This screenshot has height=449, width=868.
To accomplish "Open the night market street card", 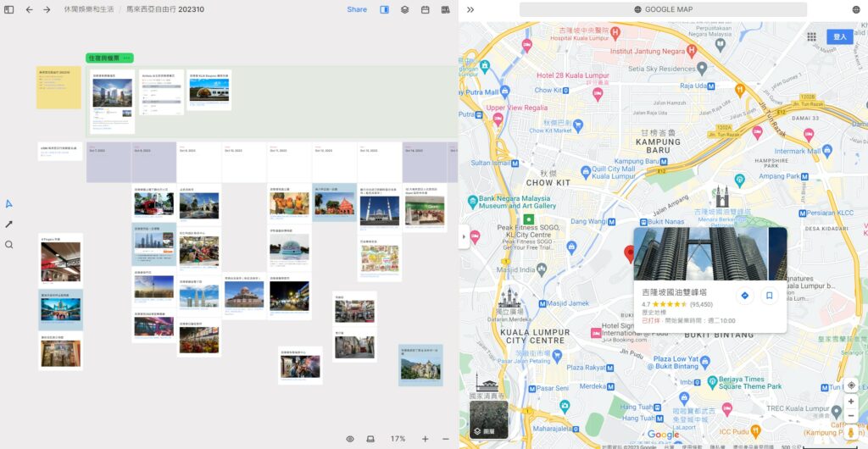I will point(289,296).
